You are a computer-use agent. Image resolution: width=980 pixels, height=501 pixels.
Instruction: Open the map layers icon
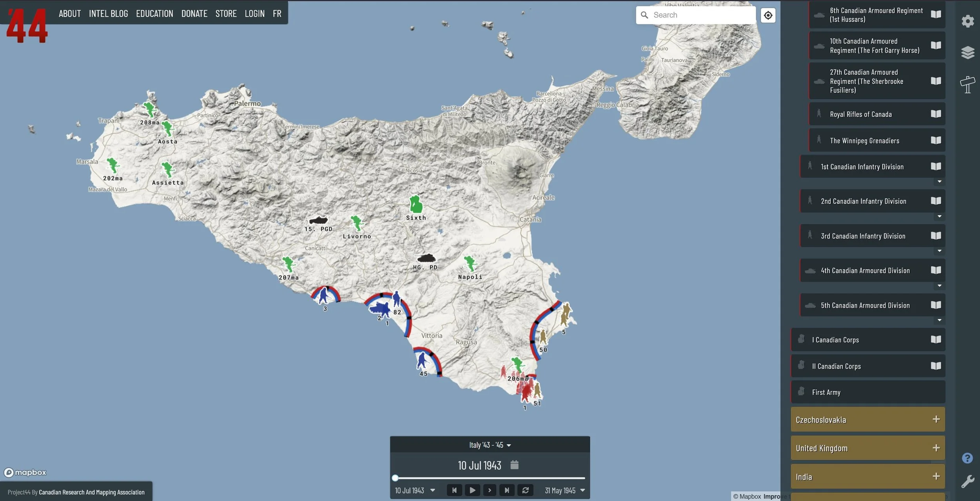click(967, 53)
